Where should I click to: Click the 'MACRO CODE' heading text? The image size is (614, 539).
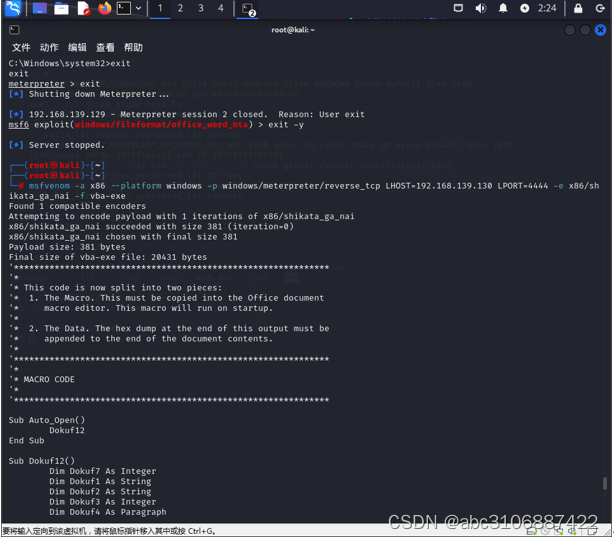click(x=49, y=379)
